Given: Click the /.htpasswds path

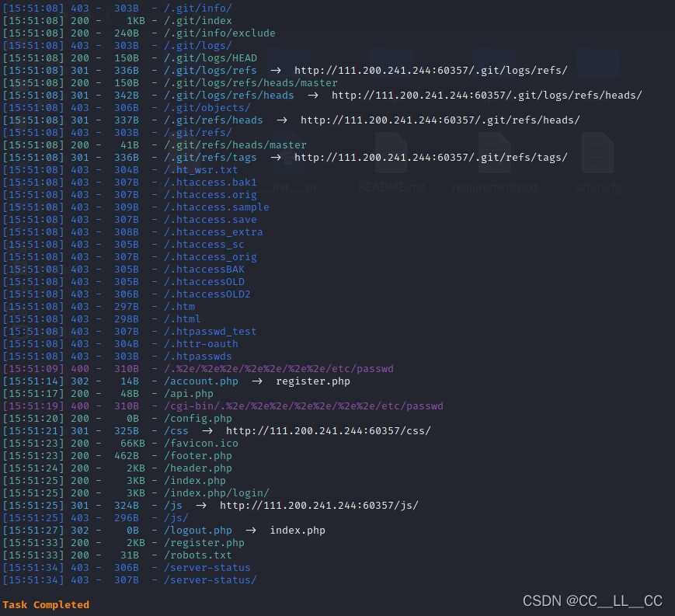Looking at the screenshot, I should 198,357.
